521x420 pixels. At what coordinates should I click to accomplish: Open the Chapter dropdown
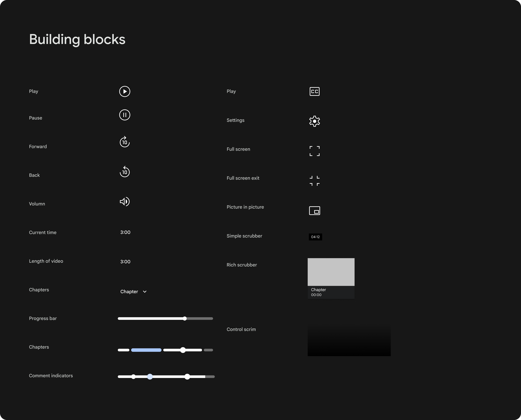click(129, 292)
